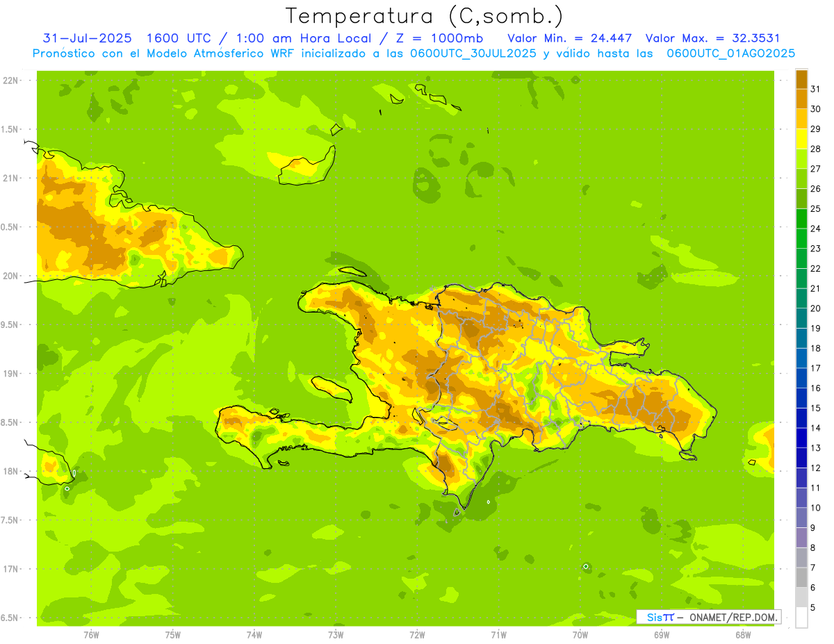This screenshot has height=644, width=834.
Task: Click the "17N" latitude label
Action: click(10, 569)
